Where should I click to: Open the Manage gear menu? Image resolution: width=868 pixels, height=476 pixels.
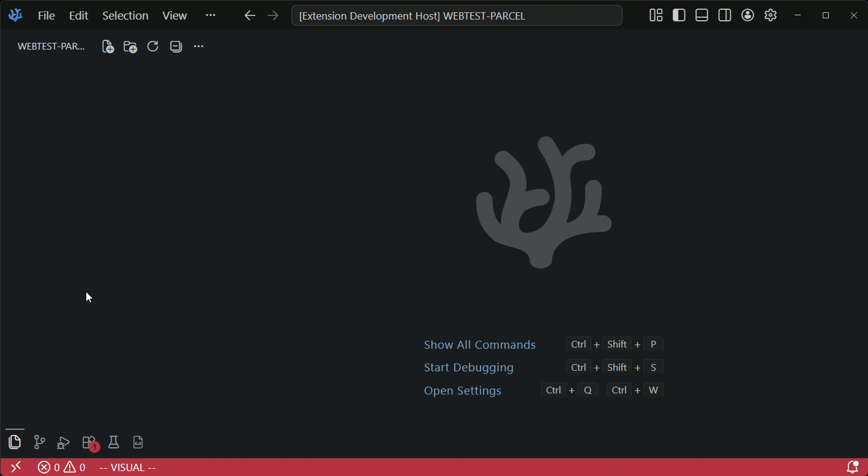coord(771,15)
